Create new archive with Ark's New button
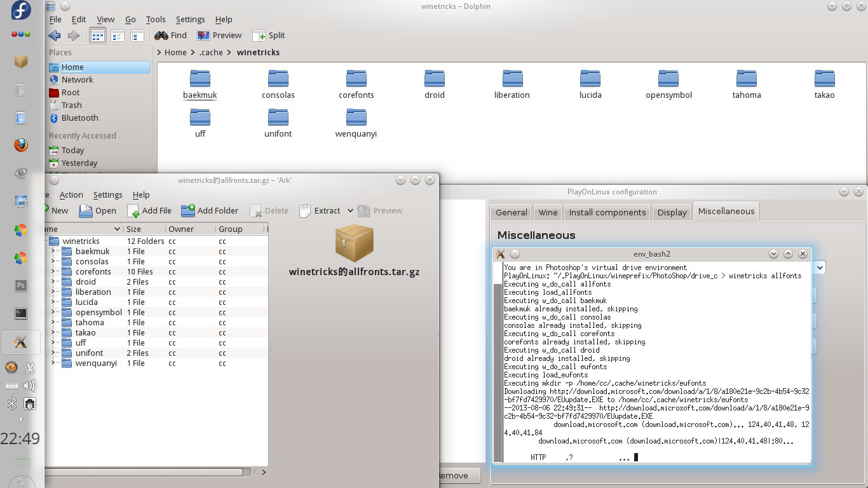Image resolution: width=868 pixels, height=488 pixels. tap(55, 210)
